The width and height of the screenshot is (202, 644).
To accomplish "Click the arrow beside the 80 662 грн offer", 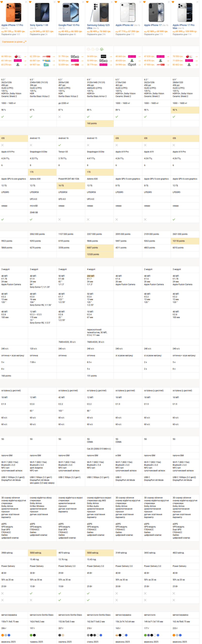I will (196, 64).
